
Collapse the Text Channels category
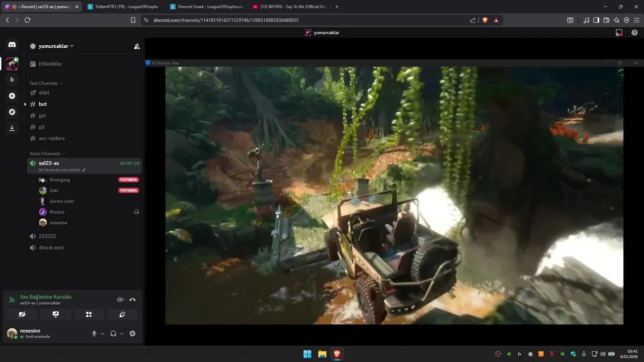click(x=46, y=83)
